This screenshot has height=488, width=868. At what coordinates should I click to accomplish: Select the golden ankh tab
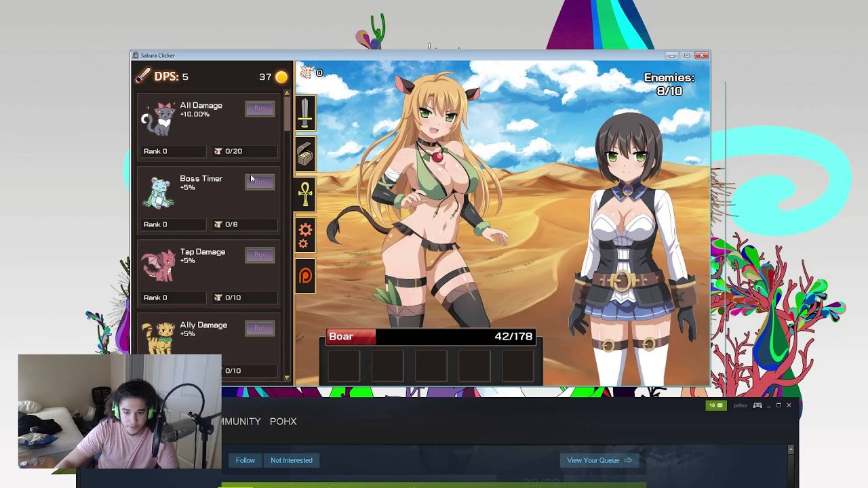(x=305, y=195)
